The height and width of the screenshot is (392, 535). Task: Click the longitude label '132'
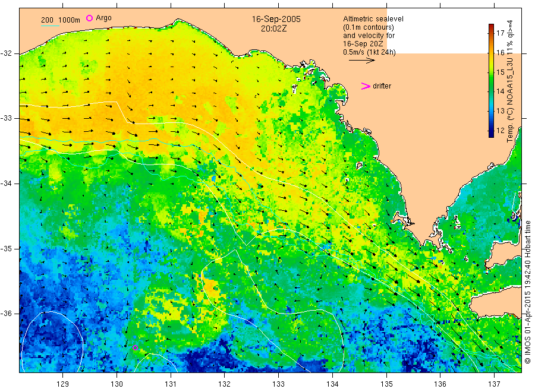pyautogui.click(x=225, y=384)
